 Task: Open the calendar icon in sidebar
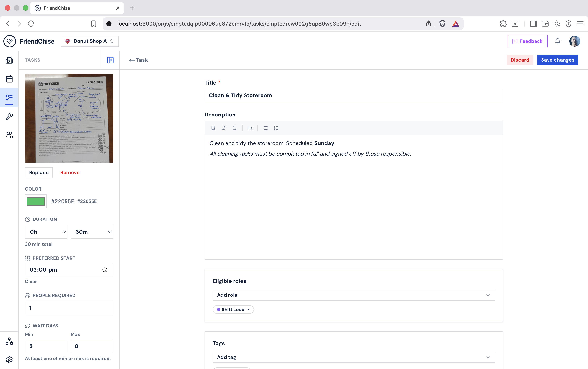click(9, 79)
